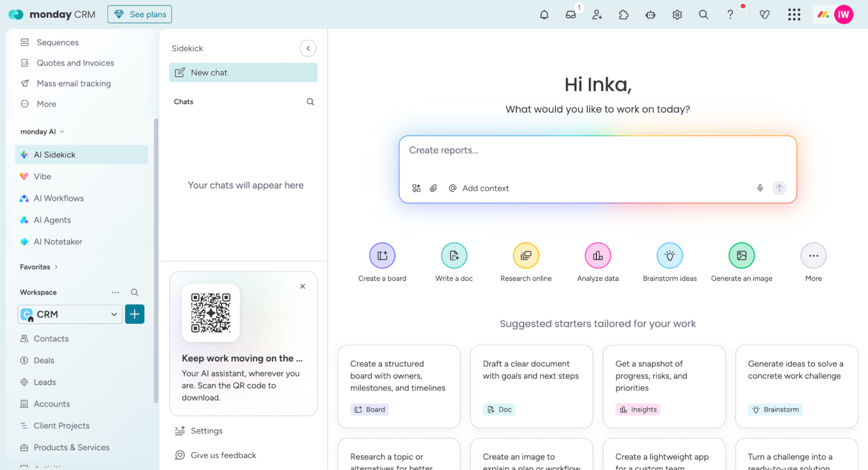Image resolution: width=868 pixels, height=470 pixels.
Task: Attach a file with the paperclip
Action: click(433, 189)
